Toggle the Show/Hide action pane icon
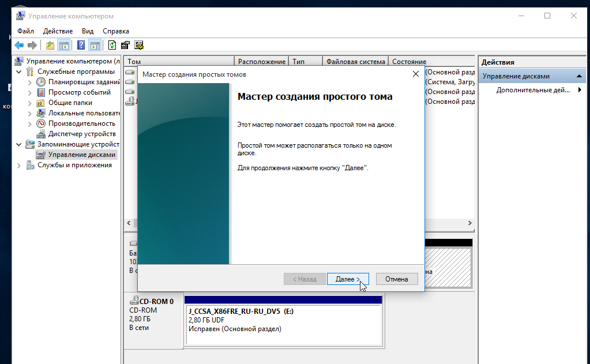The height and width of the screenshot is (364, 590). (x=95, y=46)
